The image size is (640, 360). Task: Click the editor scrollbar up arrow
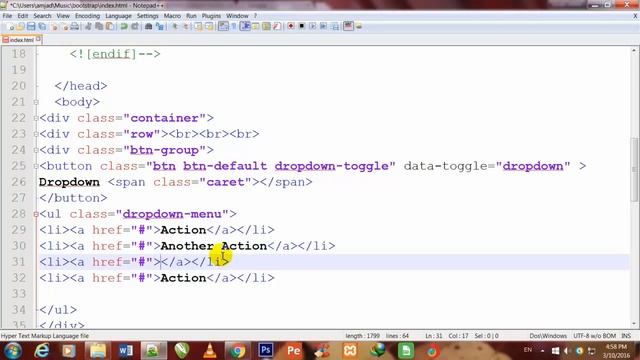[634, 51]
